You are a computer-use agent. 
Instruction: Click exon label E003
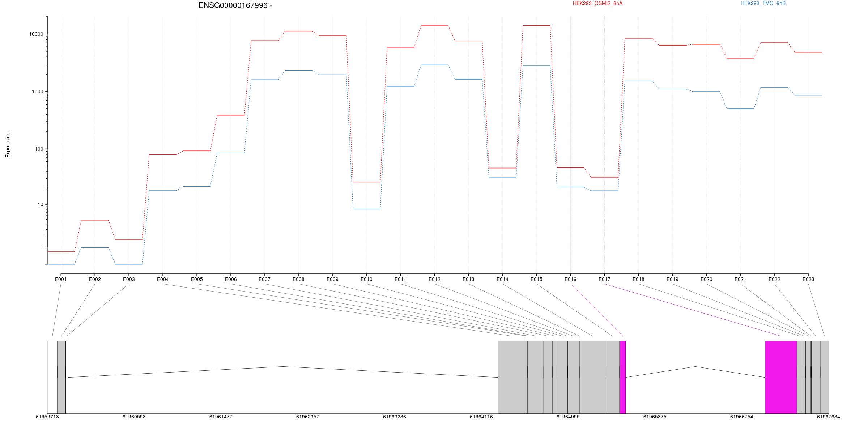[x=129, y=279]
